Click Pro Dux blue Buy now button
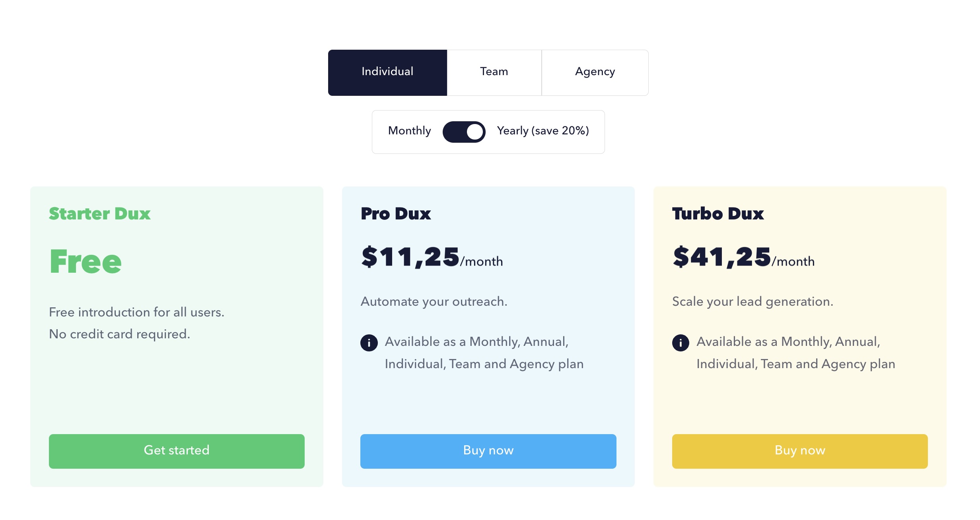 click(x=488, y=451)
